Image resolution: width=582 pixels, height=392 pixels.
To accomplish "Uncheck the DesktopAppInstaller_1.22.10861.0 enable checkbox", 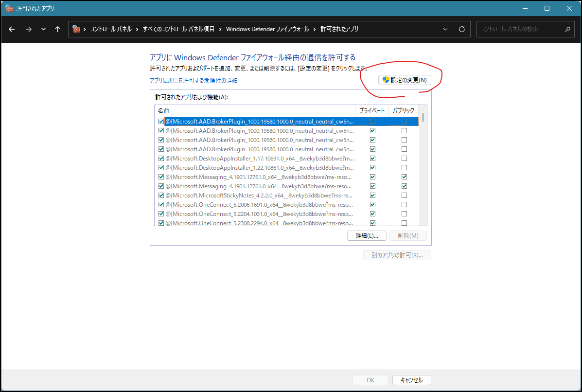I will point(161,168).
